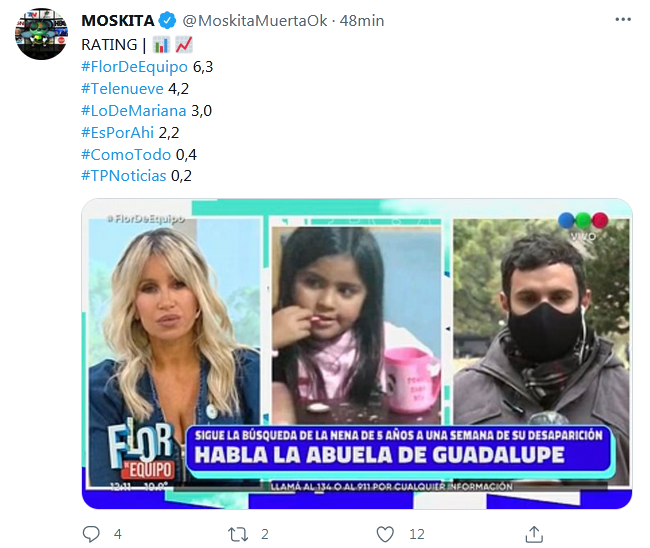Open the @MoskitaMuertaOk handle link

[255, 20]
